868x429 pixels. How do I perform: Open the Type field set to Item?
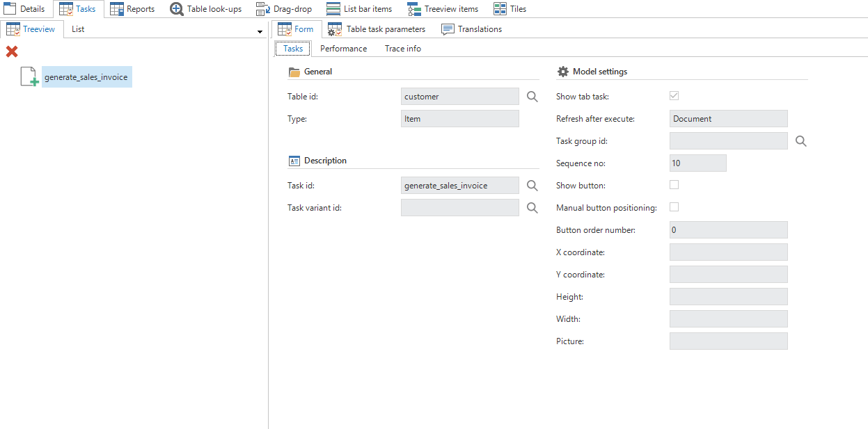[459, 119]
